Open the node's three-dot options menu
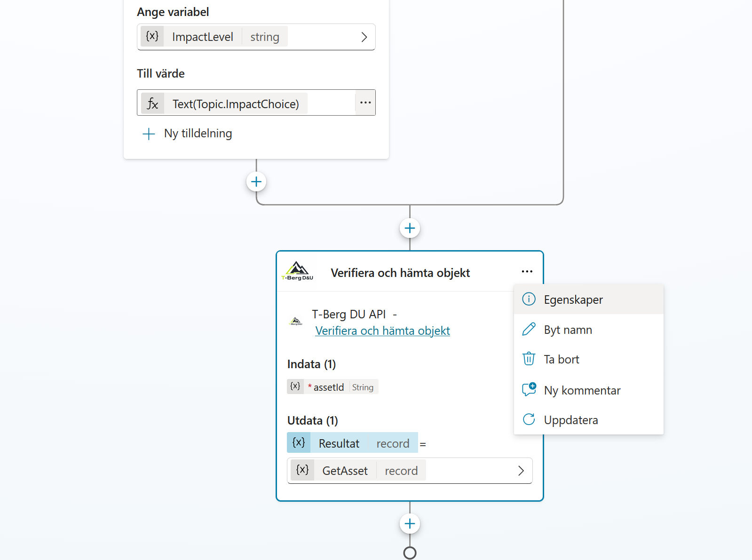 527,271
